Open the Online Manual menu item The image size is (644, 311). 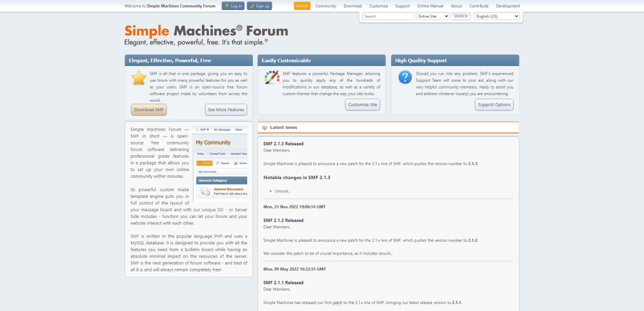(x=430, y=6)
